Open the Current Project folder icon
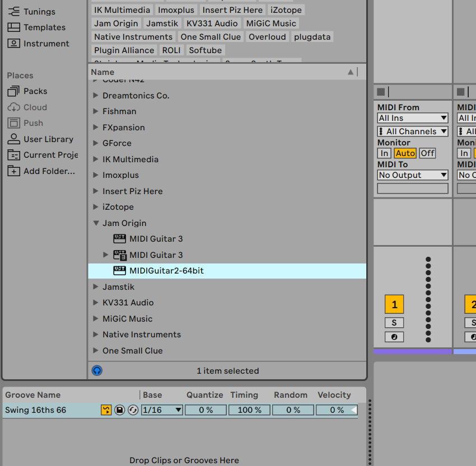 tap(13, 155)
